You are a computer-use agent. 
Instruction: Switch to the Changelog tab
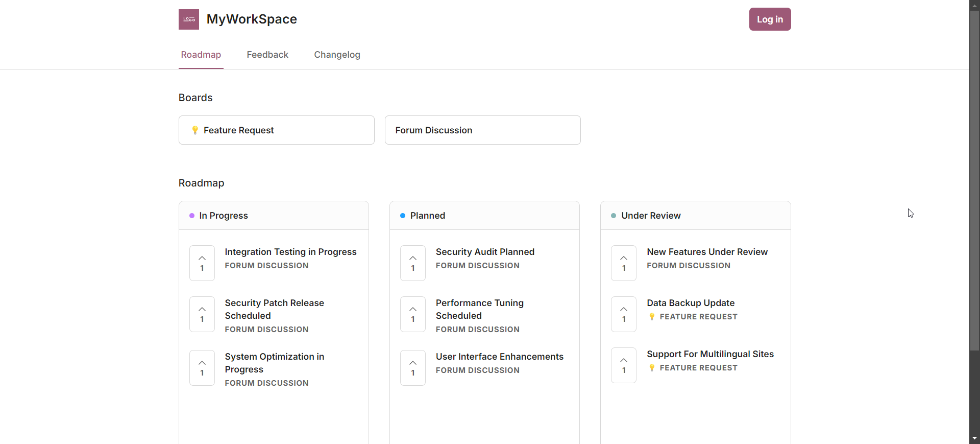point(337,55)
